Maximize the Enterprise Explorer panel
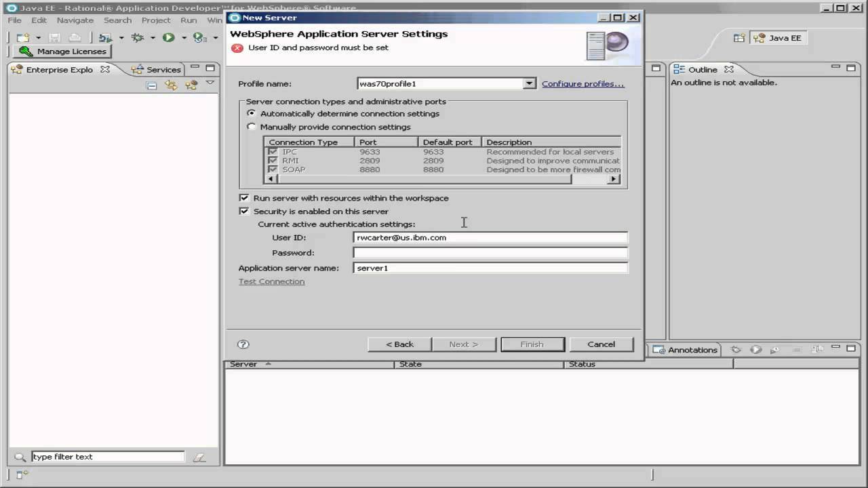Screen dimensions: 868x488 [x=210, y=68]
